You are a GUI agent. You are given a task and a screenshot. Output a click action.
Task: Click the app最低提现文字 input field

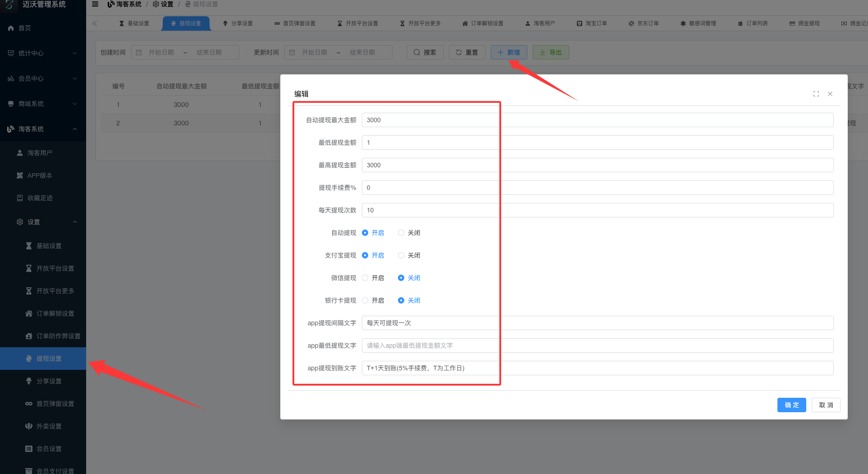coord(597,345)
